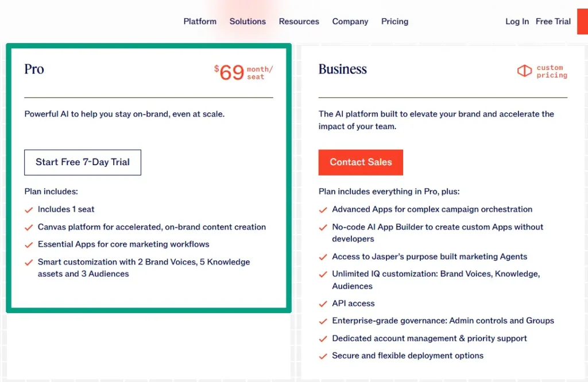Click the checkmark next to Dedicated account management
Viewport: 588px width, 382px height.
click(x=323, y=339)
